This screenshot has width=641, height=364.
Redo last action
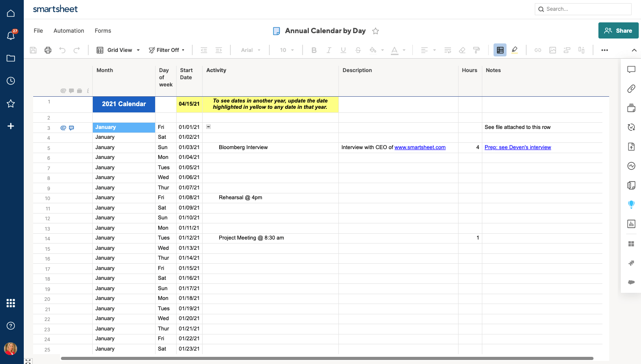point(77,50)
